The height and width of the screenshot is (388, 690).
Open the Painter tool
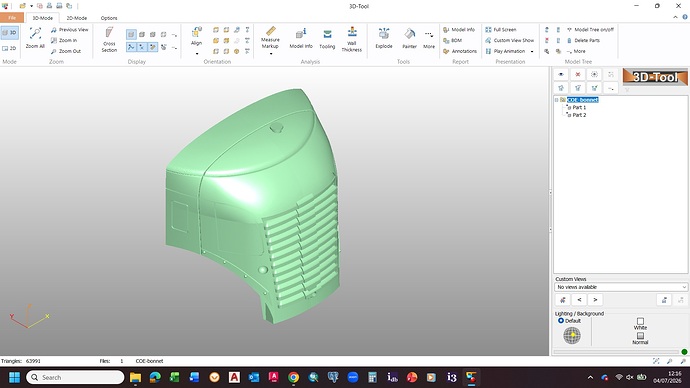pyautogui.click(x=409, y=38)
